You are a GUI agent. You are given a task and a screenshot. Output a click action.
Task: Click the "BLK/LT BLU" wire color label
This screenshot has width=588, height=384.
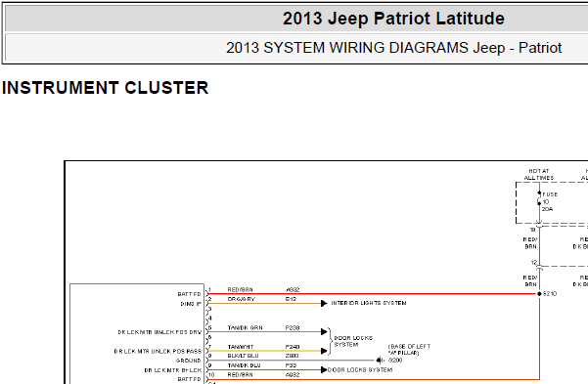(243, 356)
